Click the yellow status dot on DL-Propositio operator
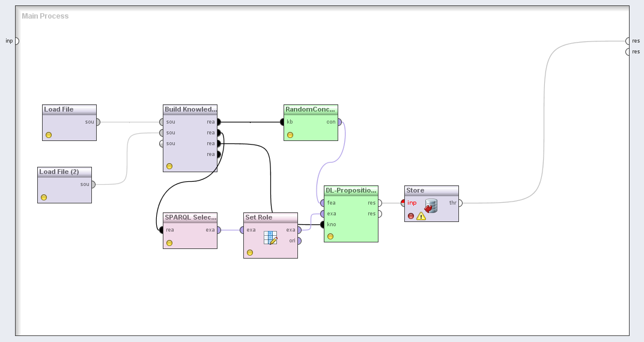This screenshot has width=644, height=342. pos(330,236)
